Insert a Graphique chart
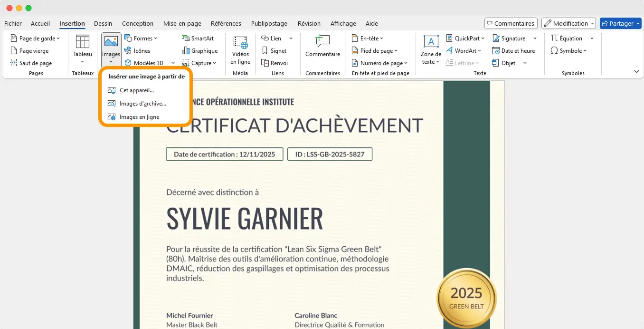 (200, 51)
